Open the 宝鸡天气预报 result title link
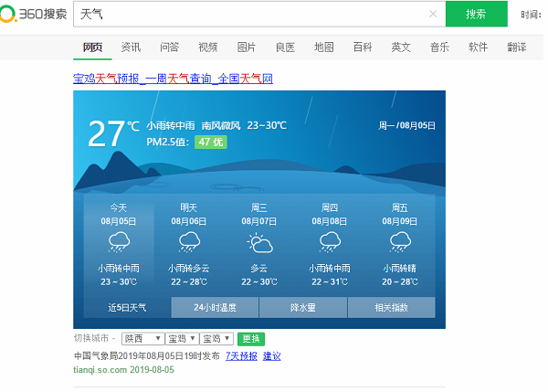The width and height of the screenshot is (548, 392). 173,79
